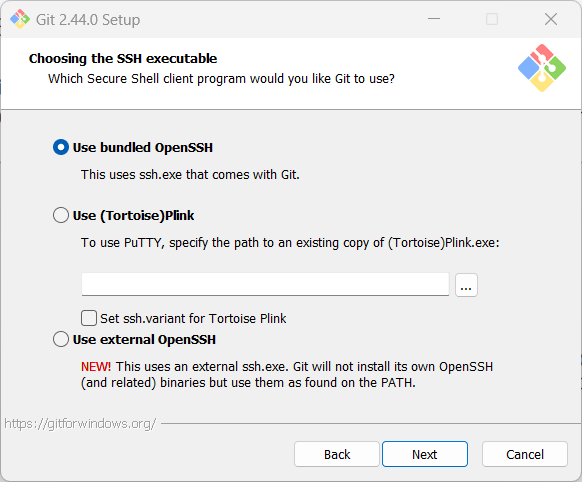Cancel the Git installation
The width and height of the screenshot is (582, 482).
(525, 454)
